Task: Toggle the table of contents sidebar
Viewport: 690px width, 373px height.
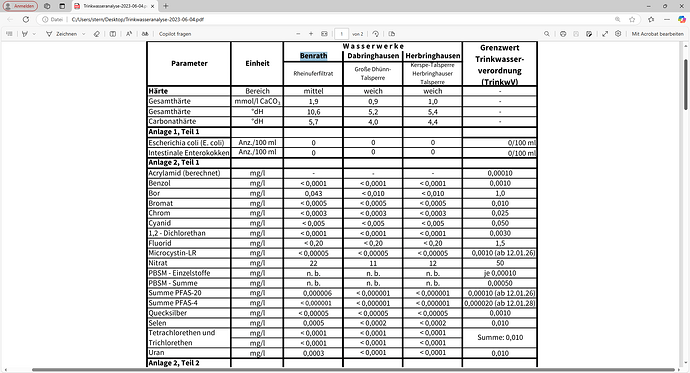Action: pos(9,34)
